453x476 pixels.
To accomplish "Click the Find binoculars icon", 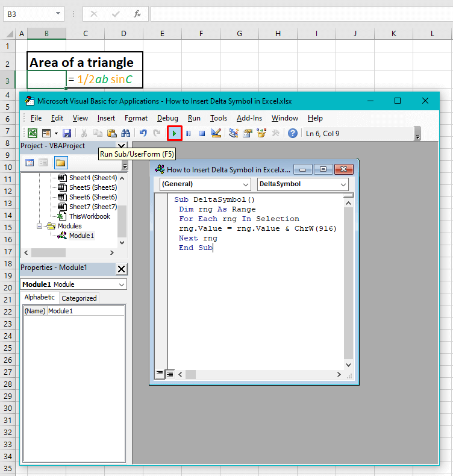I will pos(125,133).
